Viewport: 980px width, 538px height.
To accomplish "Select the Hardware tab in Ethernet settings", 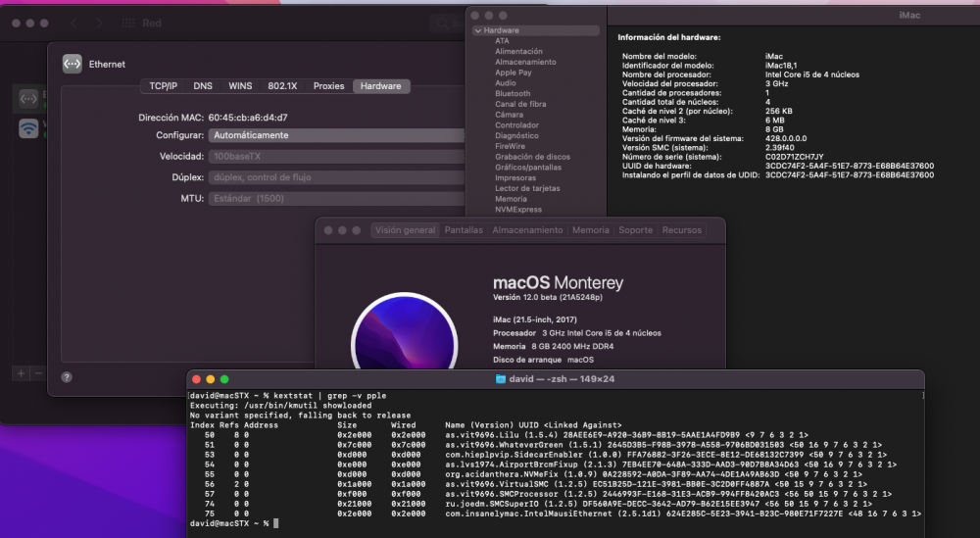I will pyautogui.click(x=380, y=86).
